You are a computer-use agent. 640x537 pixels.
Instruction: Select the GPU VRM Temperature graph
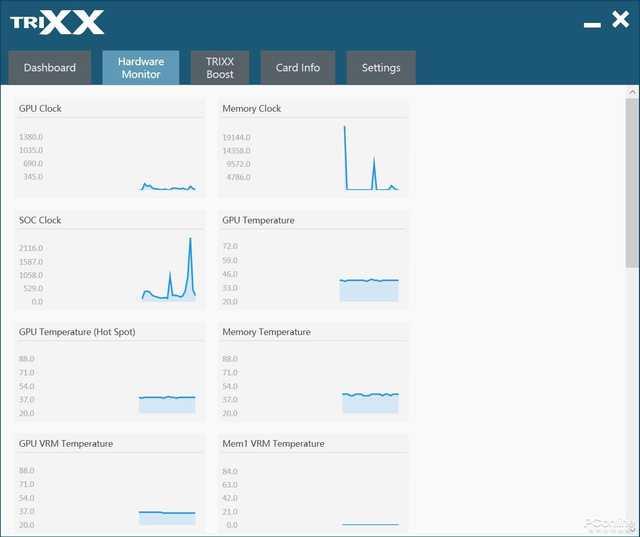tap(110, 484)
